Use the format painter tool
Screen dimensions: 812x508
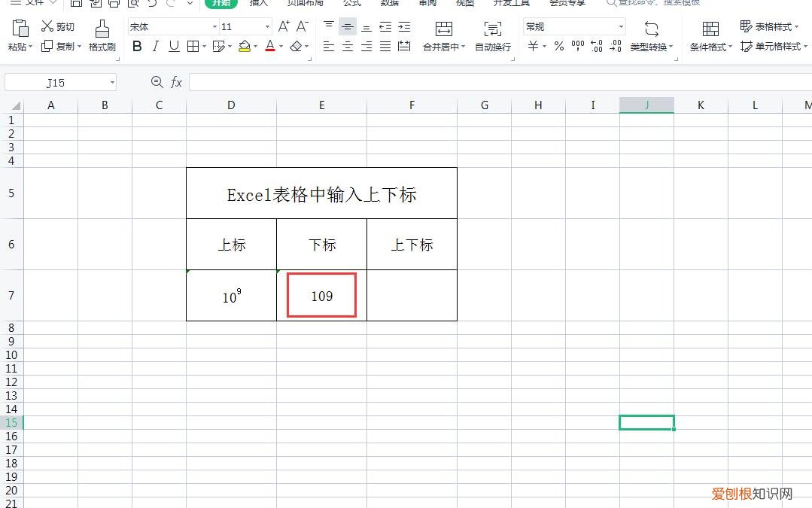coord(102,38)
